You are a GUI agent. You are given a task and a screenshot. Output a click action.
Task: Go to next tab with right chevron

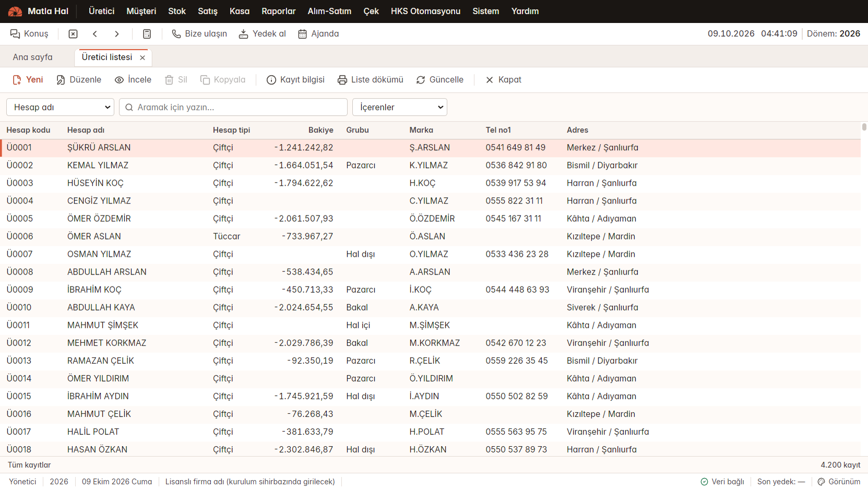pyautogui.click(x=117, y=34)
